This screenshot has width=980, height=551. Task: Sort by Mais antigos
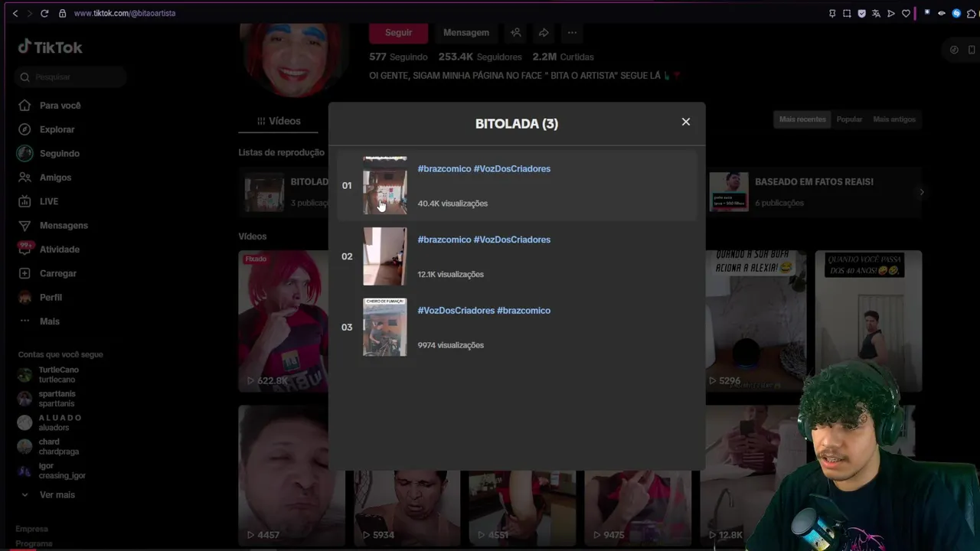pyautogui.click(x=894, y=119)
